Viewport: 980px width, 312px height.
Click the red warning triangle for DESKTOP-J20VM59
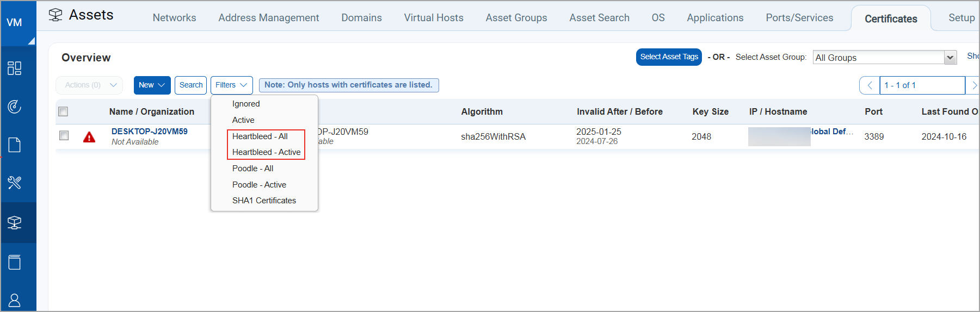click(89, 137)
